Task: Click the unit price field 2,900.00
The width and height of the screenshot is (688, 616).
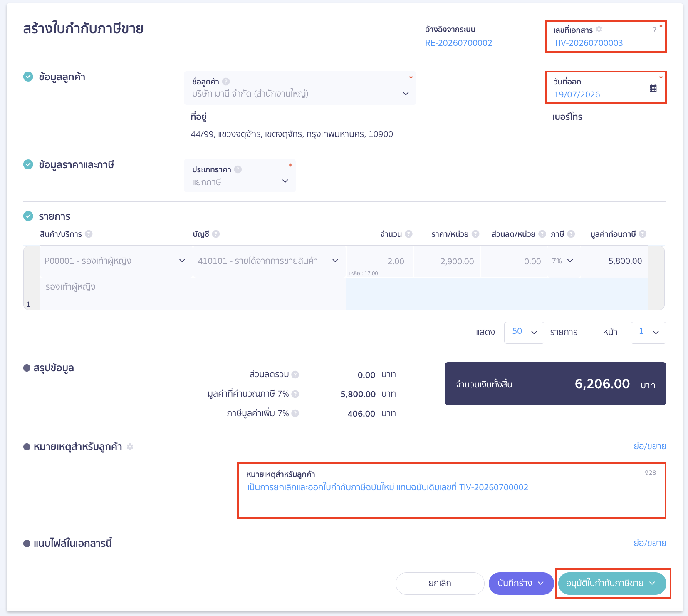Action: click(447, 261)
